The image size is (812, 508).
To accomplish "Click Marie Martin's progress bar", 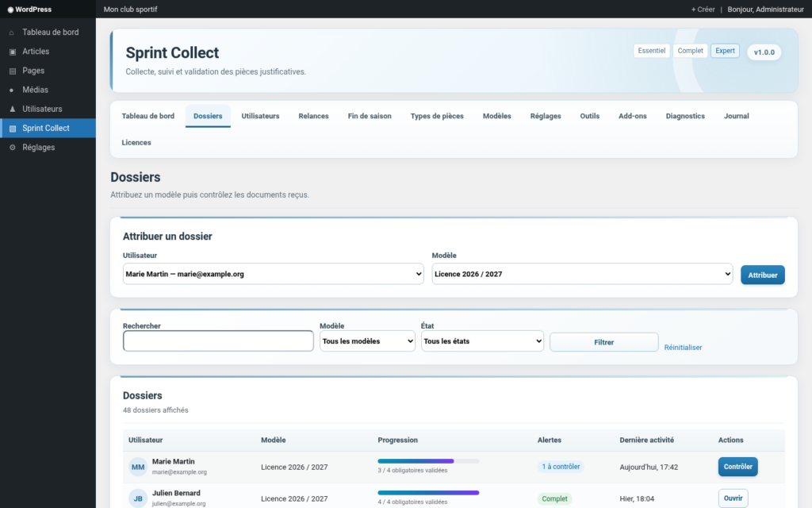I will point(428,461).
